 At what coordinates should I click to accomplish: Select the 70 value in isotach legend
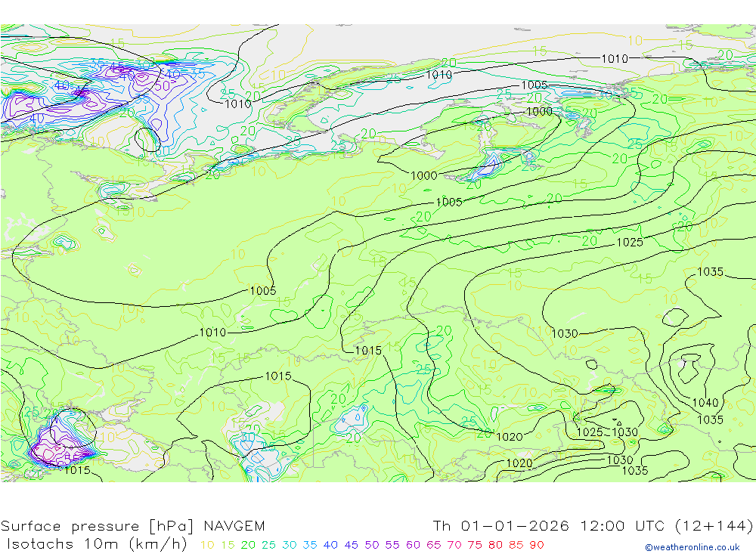[454, 545]
